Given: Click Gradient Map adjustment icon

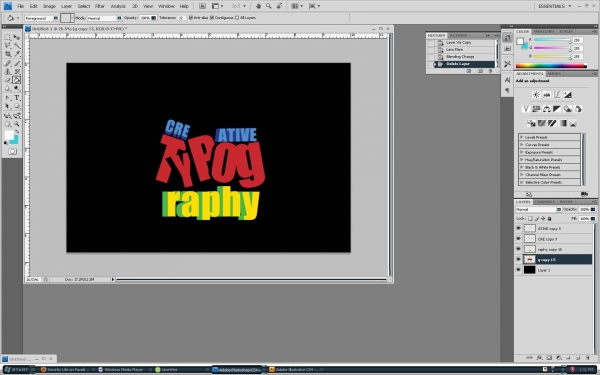Looking at the screenshot, I should 562,123.
